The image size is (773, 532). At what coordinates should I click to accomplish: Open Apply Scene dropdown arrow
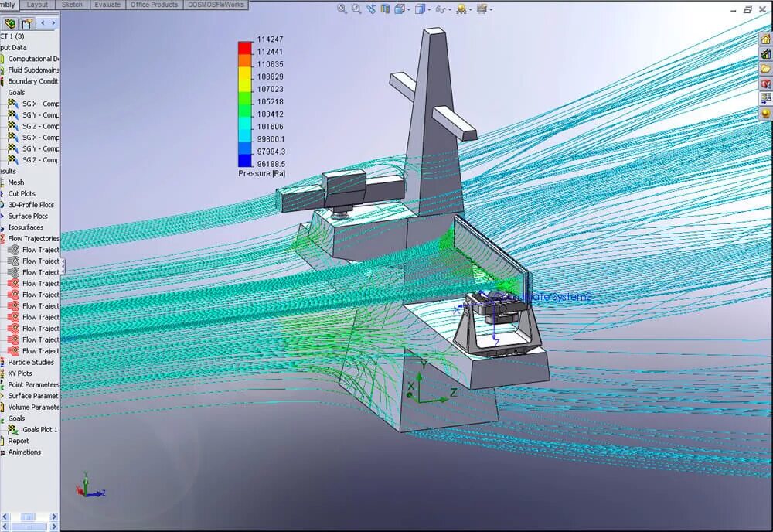(470, 9)
